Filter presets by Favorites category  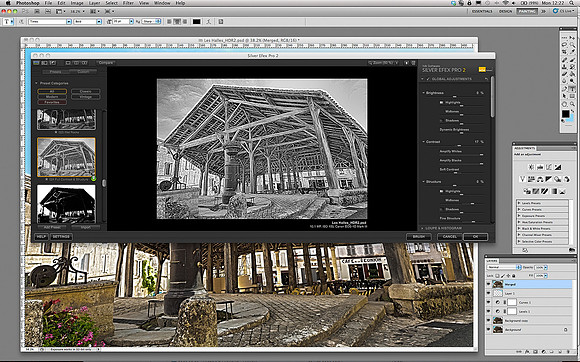click(x=52, y=102)
